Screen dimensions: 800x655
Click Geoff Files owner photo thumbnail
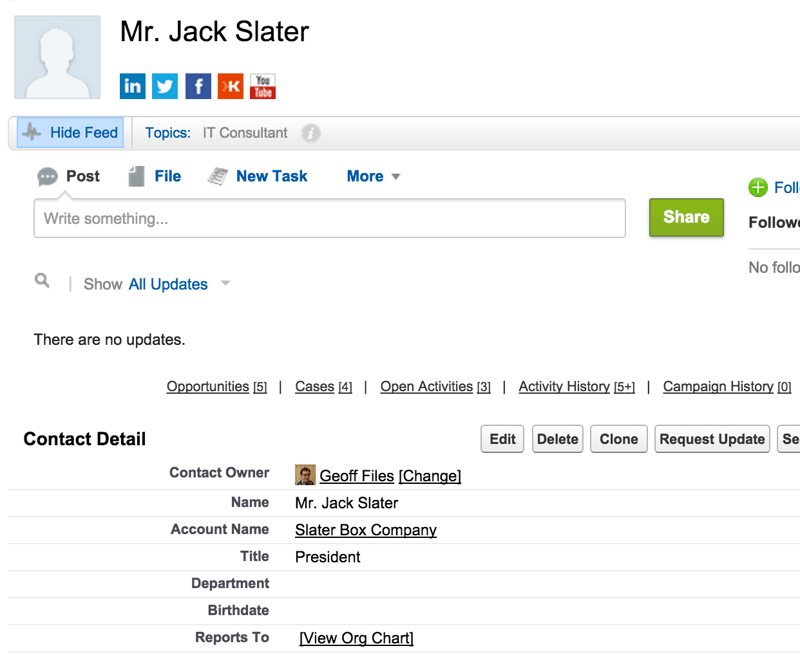(x=305, y=474)
